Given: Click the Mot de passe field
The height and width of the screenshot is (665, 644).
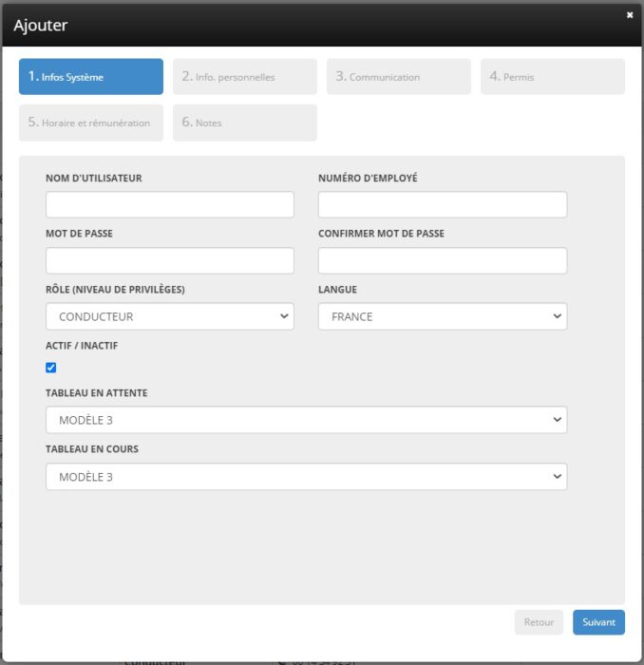Looking at the screenshot, I should [170, 260].
